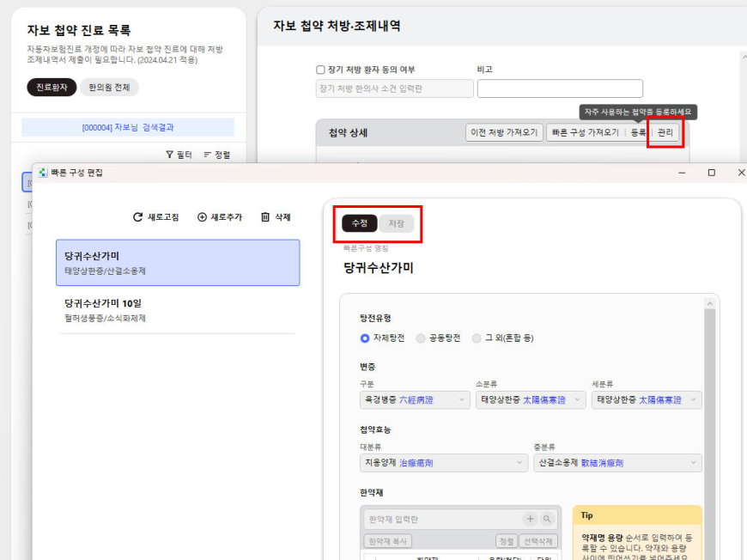Click the form panel scrollbar up arrow
747x560 pixels.
(710, 303)
